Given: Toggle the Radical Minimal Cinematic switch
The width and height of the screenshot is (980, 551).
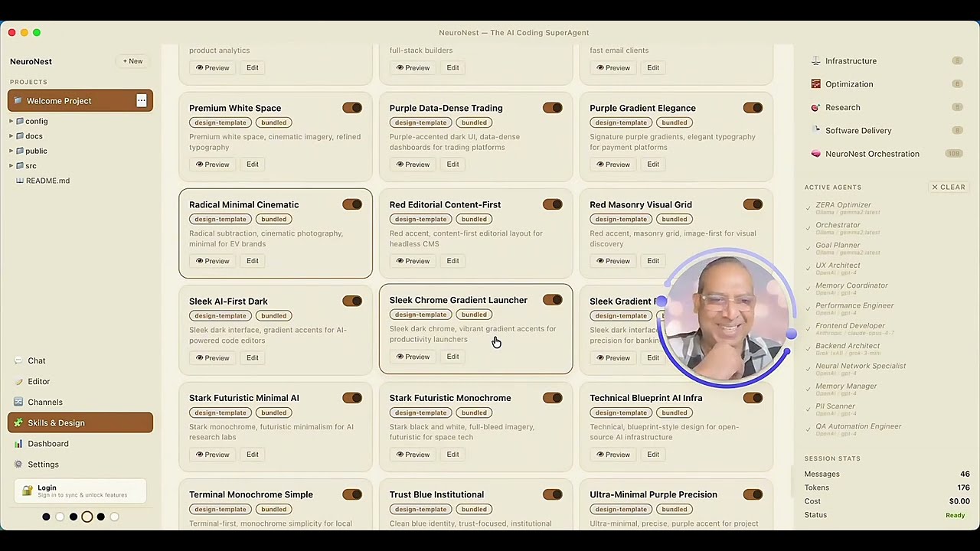Looking at the screenshot, I should click(352, 204).
